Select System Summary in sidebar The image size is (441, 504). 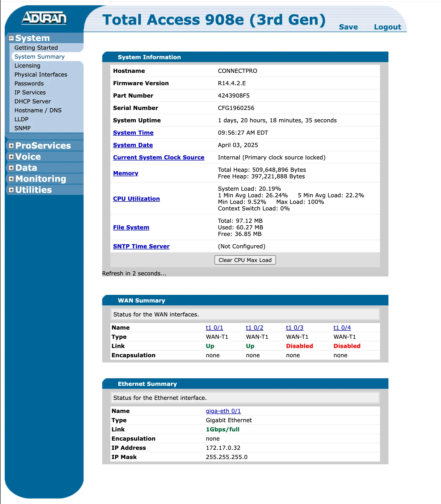tap(39, 57)
